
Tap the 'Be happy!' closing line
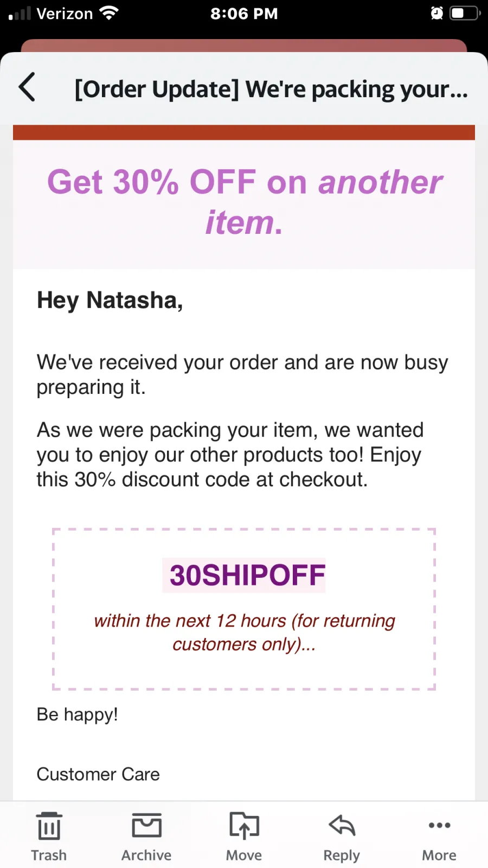coord(77,714)
